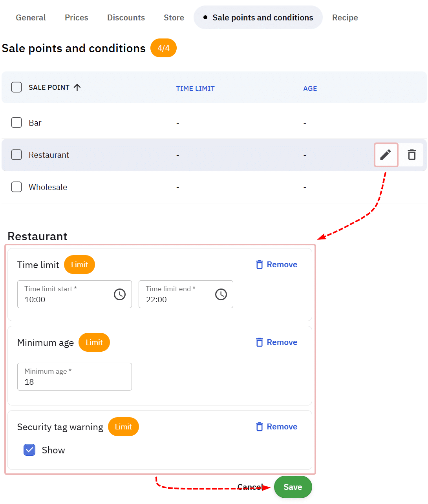Open the Recipe tab

345,18
